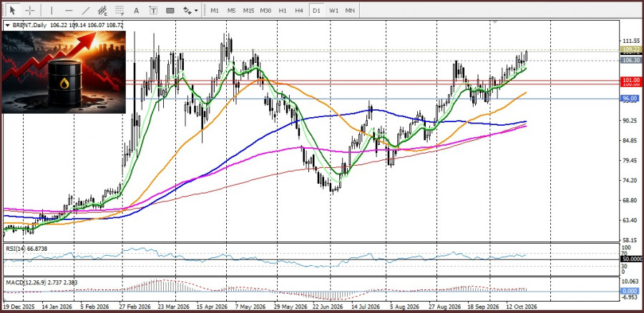This screenshot has height=313, width=644.
Task: Click the 27 Feb 2026 date label
Action: (135, 307)
